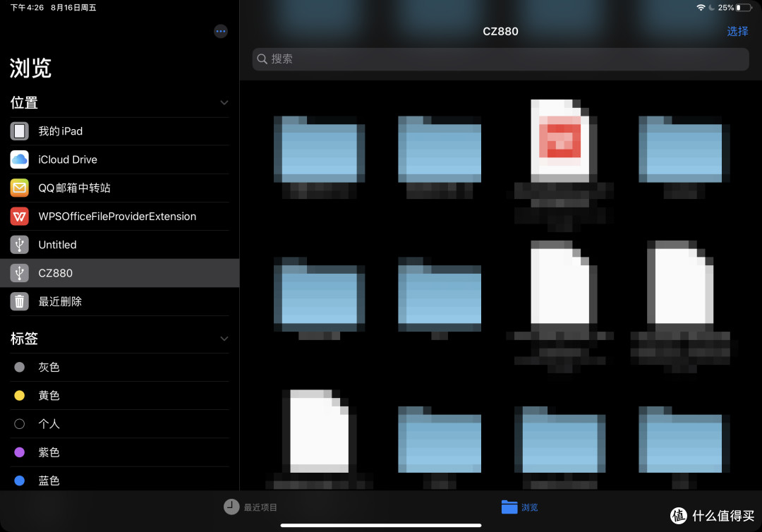Open the CZ880 drive label in sidebar

56,273
